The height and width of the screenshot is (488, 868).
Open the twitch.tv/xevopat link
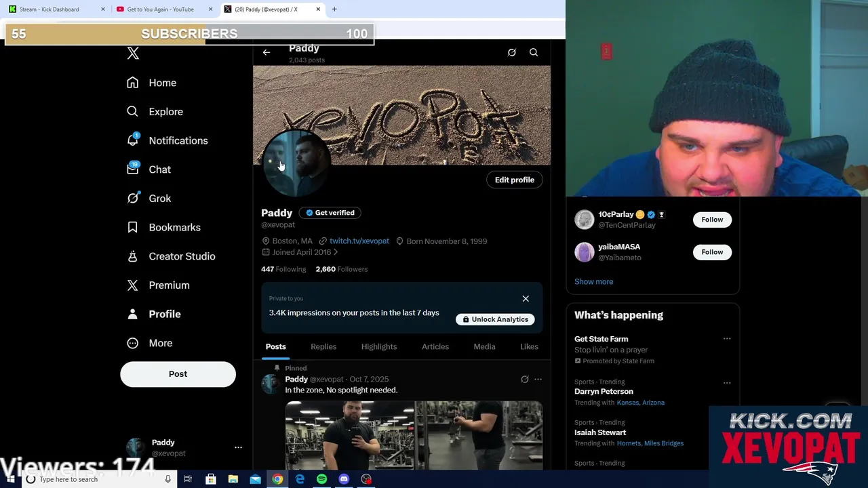(359, 241)
